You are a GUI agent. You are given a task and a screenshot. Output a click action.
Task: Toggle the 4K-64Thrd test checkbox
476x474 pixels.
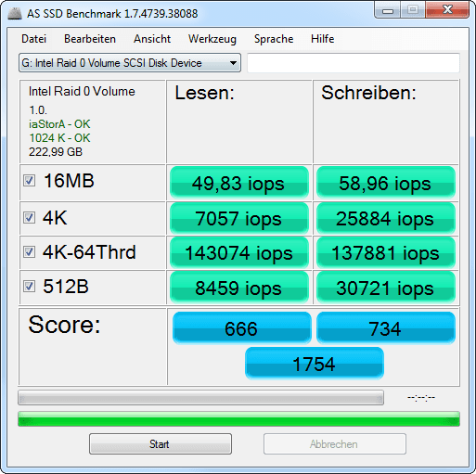pyautogui.click(x=30, y=252)
